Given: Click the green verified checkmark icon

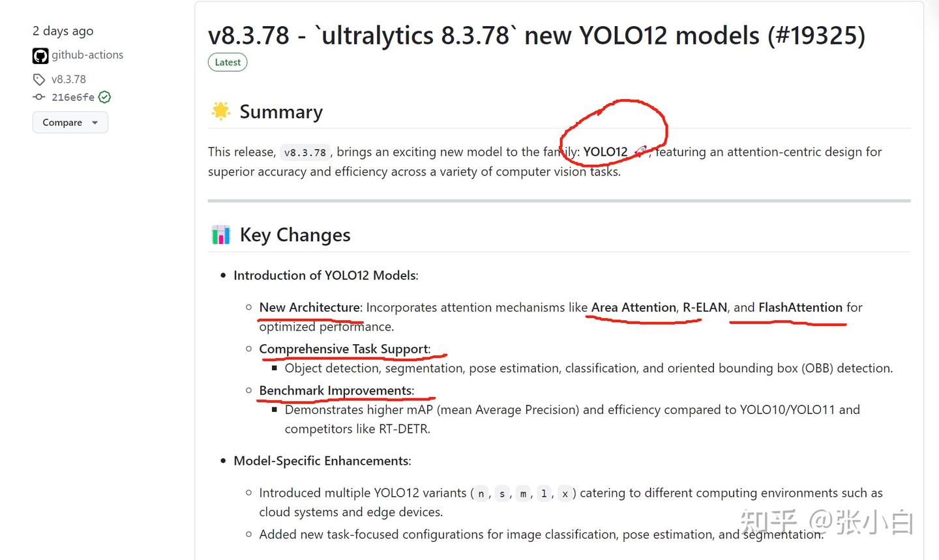Looking at the screenshot, I should pyautogui.click(x=104, y=97).
